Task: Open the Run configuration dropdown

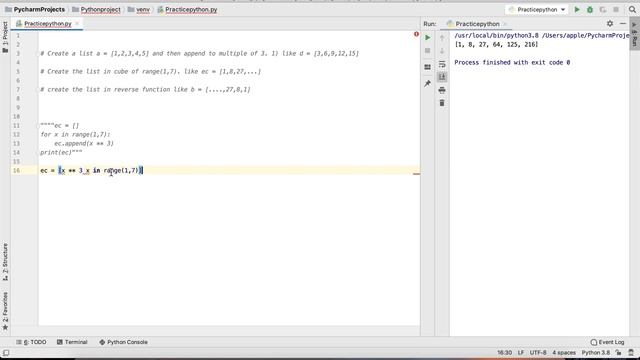Action: [537, 9]
